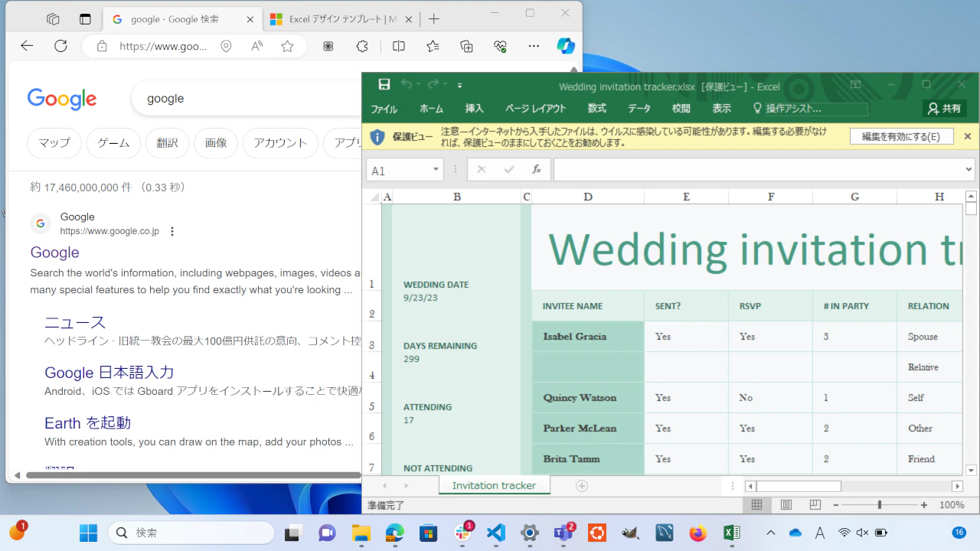Click Excel's horizontal scrollbar thumb
Screen dimensions: 980x551
coord(799,486)
